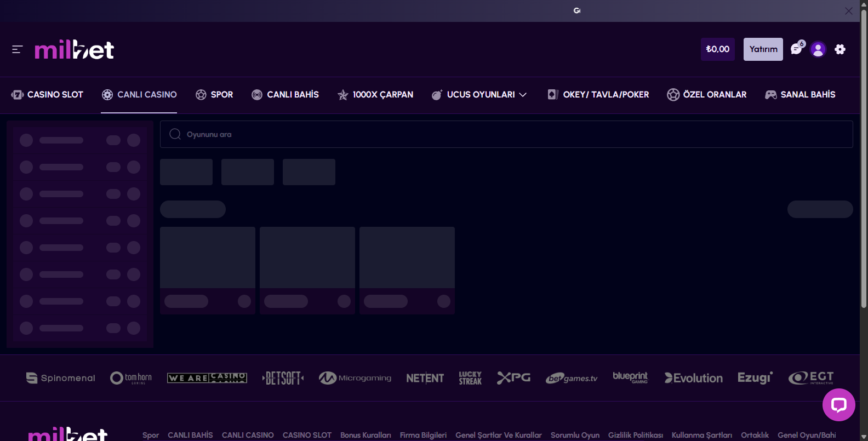
Task: Open the Casino Slot tab
Action: 47,95
